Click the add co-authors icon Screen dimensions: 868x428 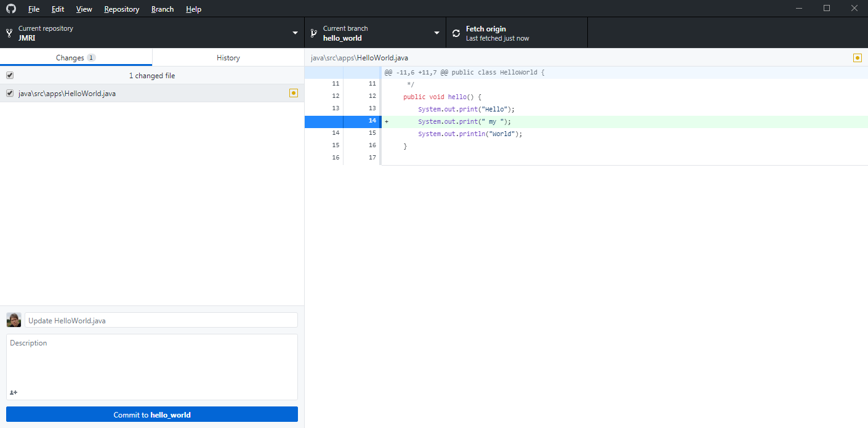(x=14, y=392)
